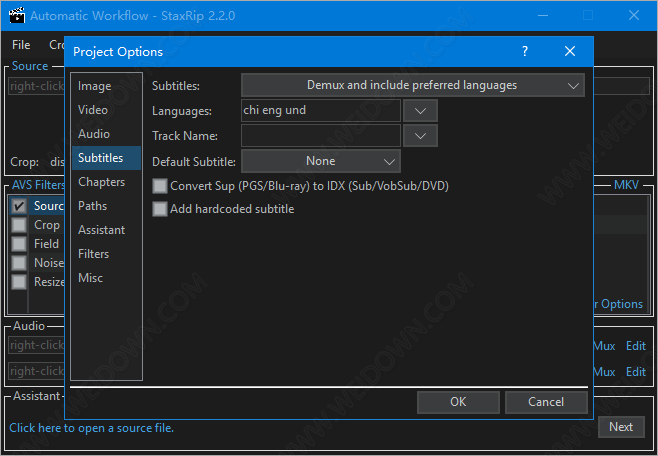
Task: Focus the Languages text field
Action: (x=321, y=111)
